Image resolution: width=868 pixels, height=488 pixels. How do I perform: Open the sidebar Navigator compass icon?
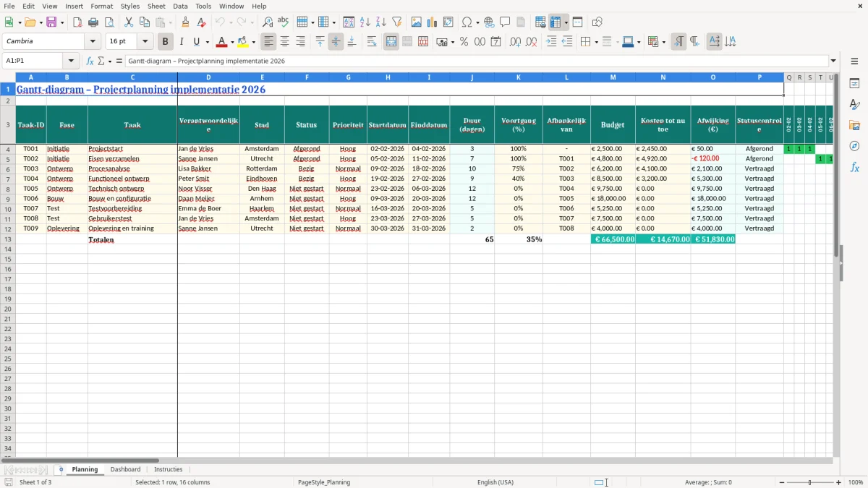click(855, 147)
